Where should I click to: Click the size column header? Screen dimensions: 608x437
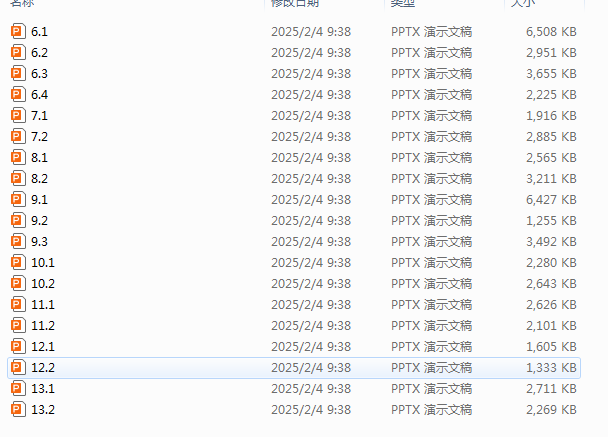523,3
